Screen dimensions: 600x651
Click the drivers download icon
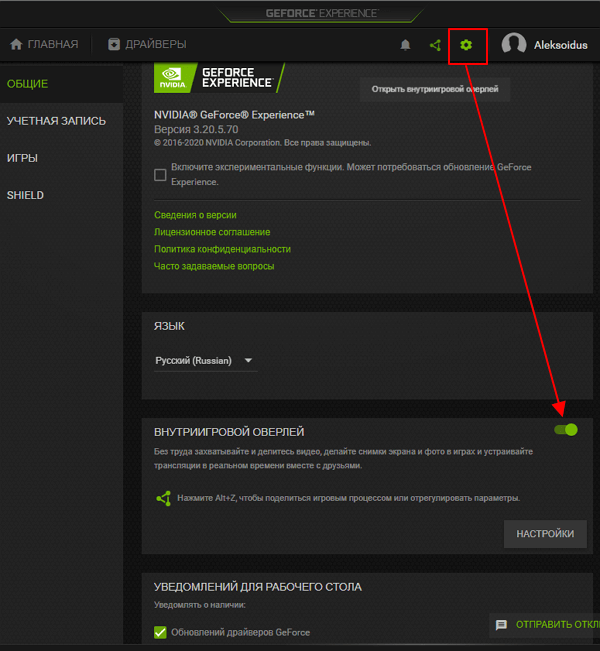pyautogui.click(x=114, y=44)
